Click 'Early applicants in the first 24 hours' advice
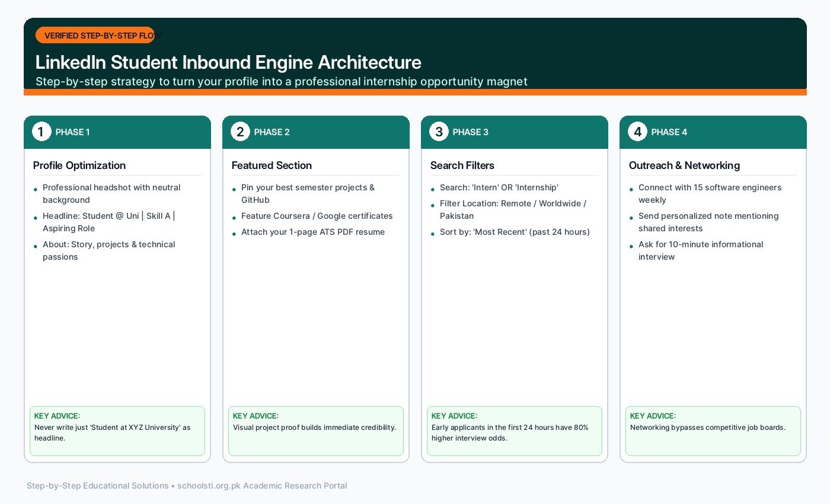 point(510,433)
